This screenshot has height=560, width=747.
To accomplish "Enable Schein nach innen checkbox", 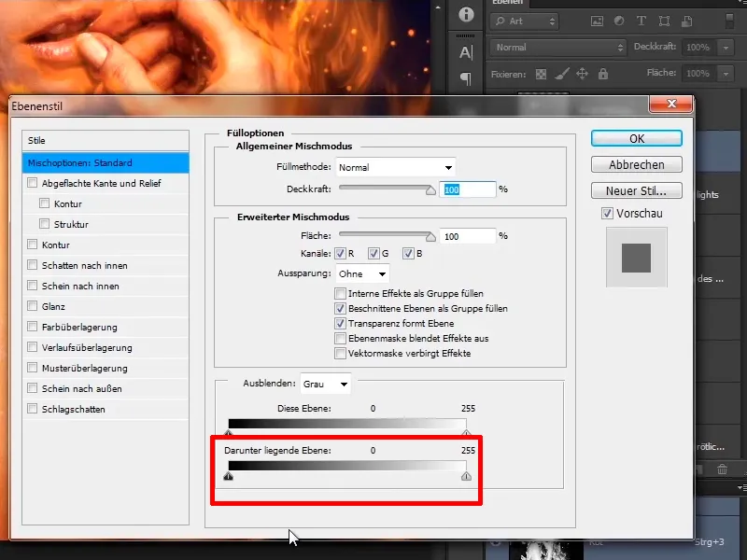I will click(x=33, y=286).
